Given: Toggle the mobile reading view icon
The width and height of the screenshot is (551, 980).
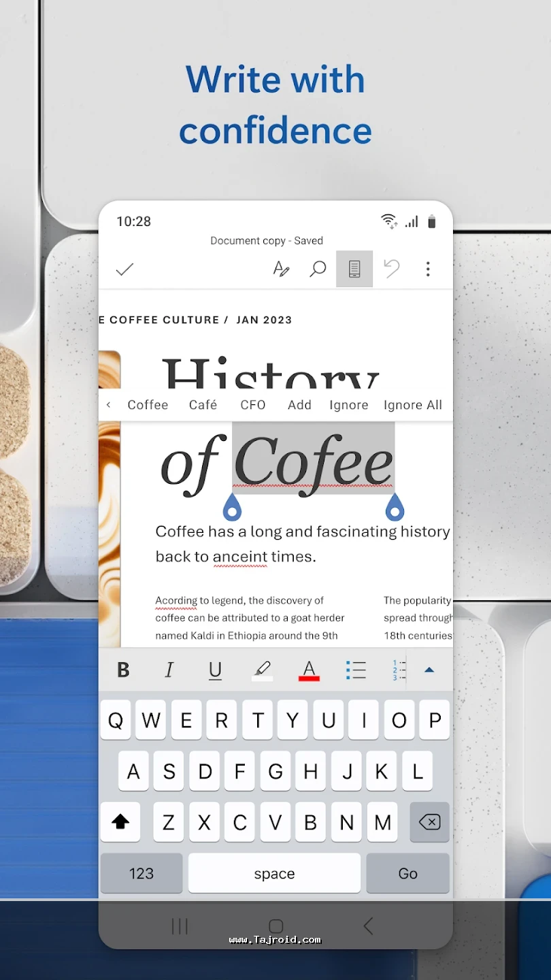Looking at the screenshot, I should pyautogui.click(x=354, y=269).
